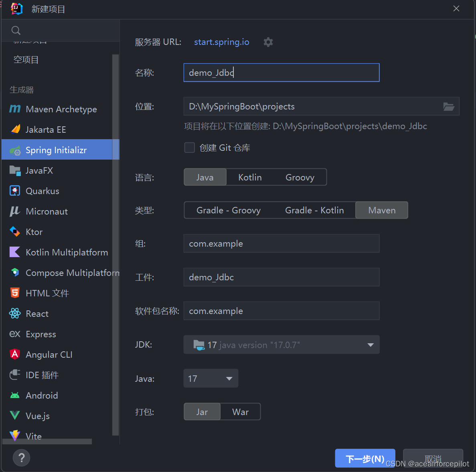The height and width of the screenshot is (472, 476).
Task: Click the 工件 field demo_Jdbc
Action: click(x=282, y=277)
